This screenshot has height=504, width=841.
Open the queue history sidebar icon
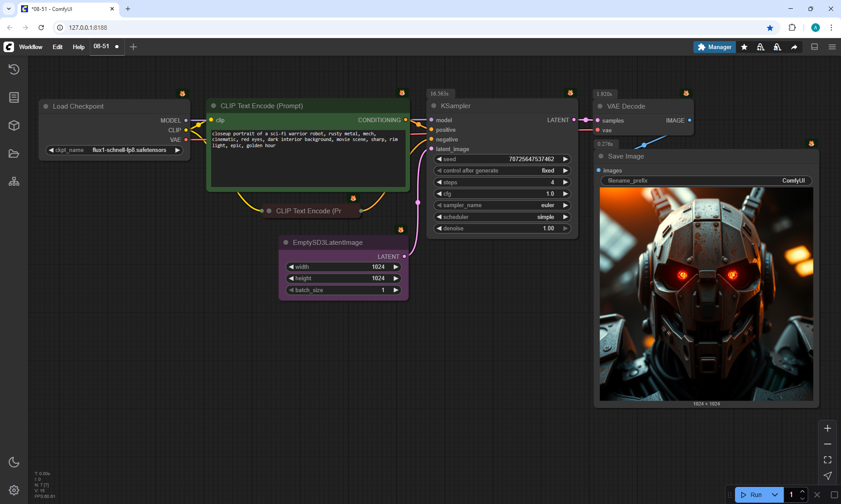click(x=14, y=69)
